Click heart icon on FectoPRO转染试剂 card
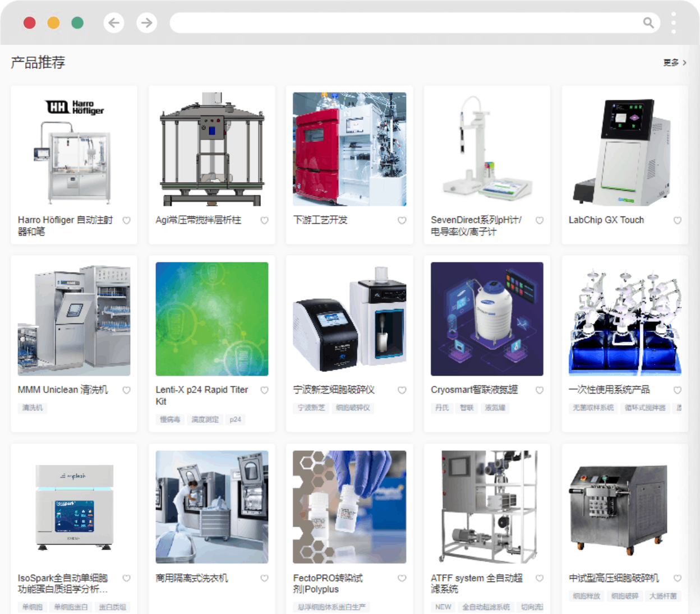700x614 pixels. point(402,578)
